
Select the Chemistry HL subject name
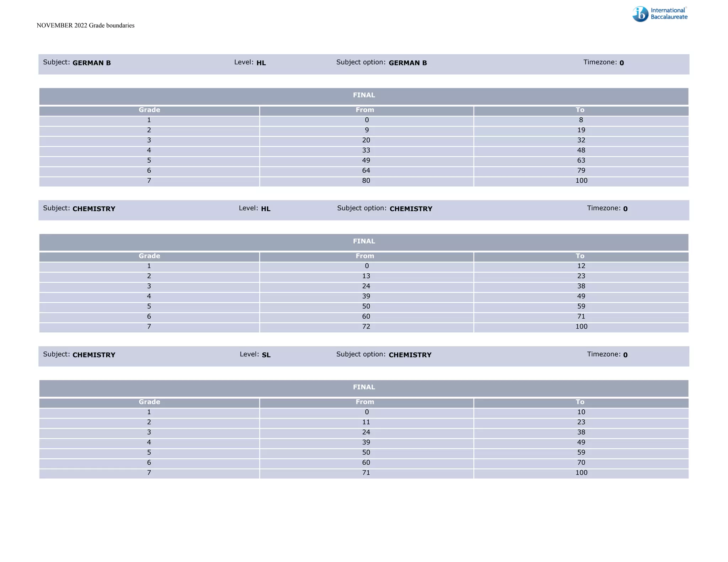94,209
